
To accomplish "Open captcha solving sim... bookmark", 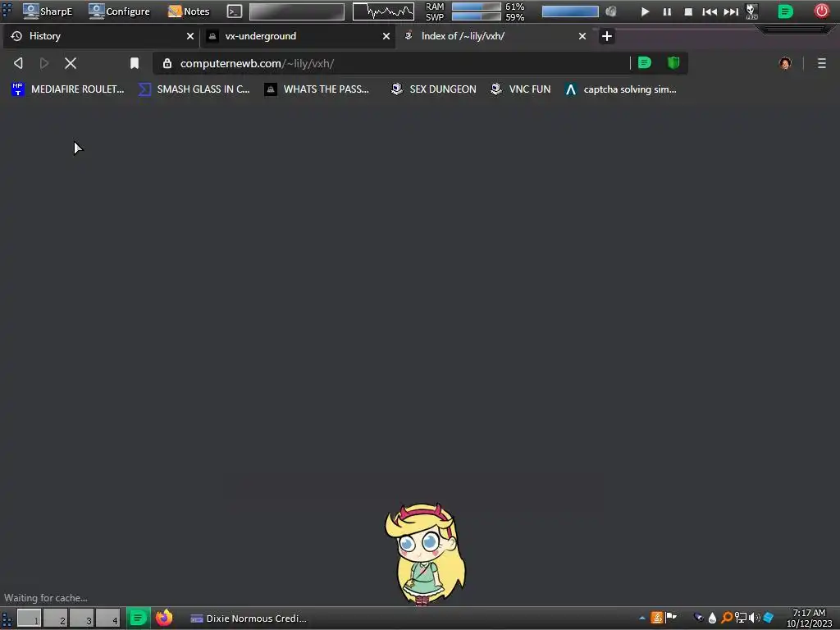I will click(x=620, y=89).
